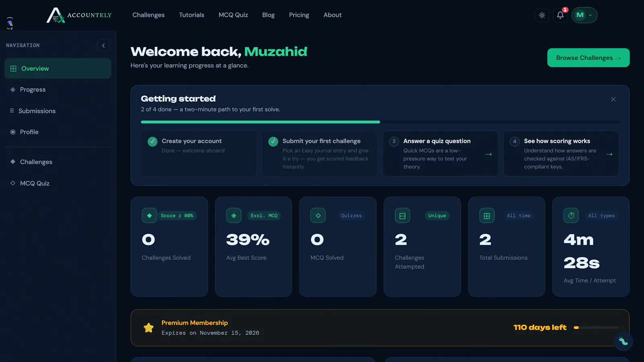This screenshot has height=362, width=644.
Task: Click the All types badge
Action: [x=602, y=216]
